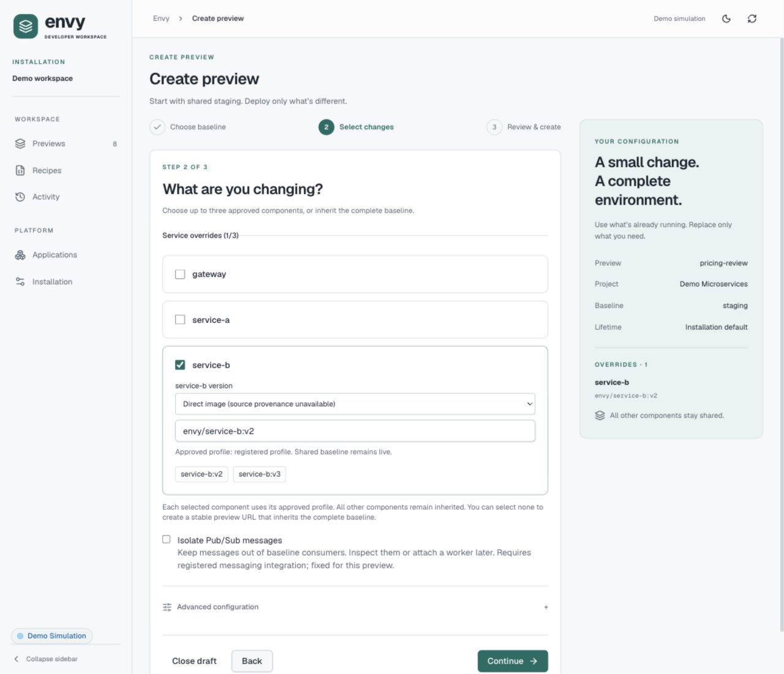
Task: Enable the gateway service override checkbox
Action: 180,275
